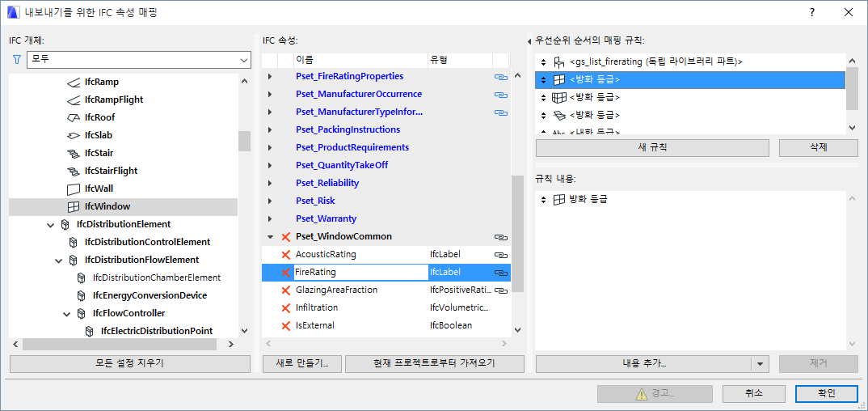Click the library part icon of gs_list_firerating rule
The height and width of the screenshot is (411, 868).
[x=559, y=62]
